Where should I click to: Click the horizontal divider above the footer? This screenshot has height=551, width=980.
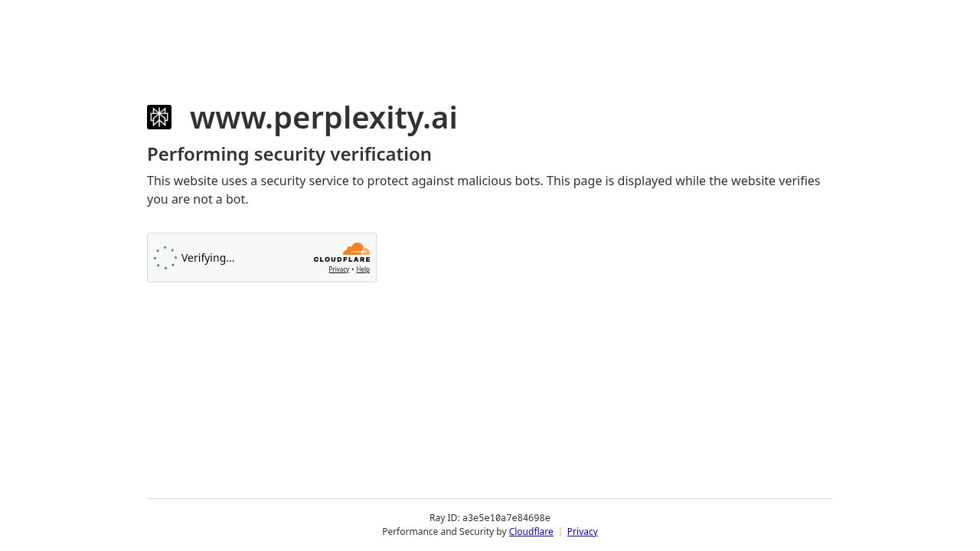(x=490, y=498)
